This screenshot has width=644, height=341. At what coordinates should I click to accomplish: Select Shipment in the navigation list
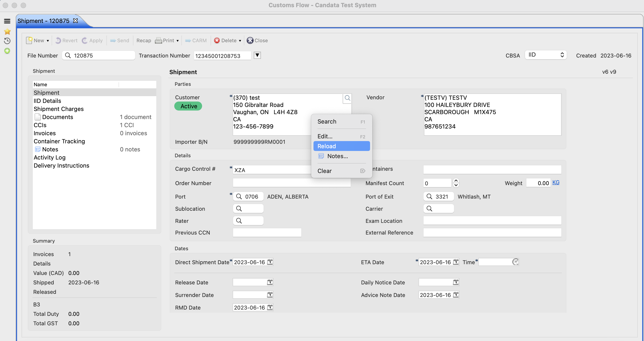tap(95, 93)
